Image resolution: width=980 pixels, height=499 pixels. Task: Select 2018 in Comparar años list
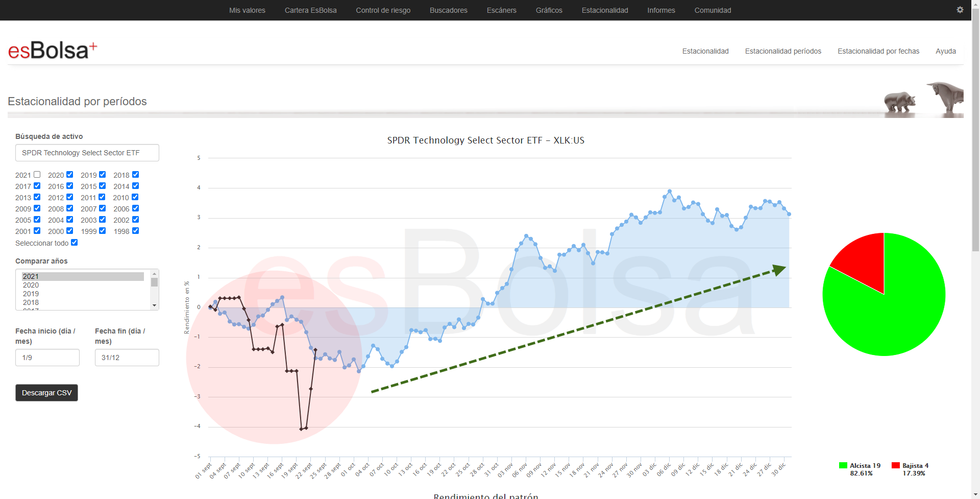(83, 302)
